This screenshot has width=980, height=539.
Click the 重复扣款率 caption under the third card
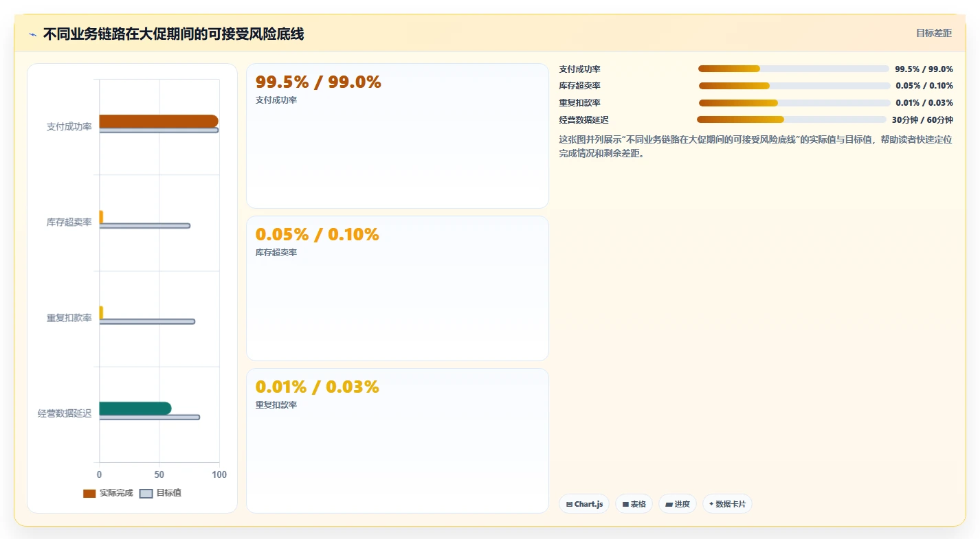(276, 405)
